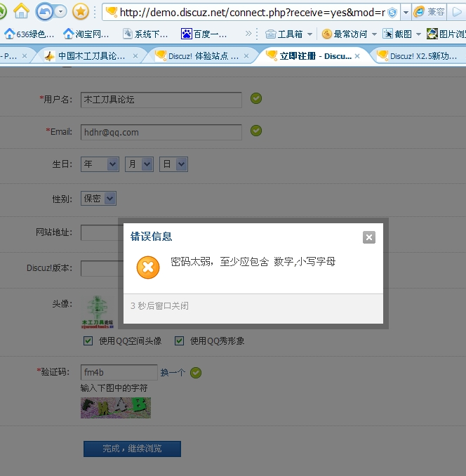Expand the 截图 dropdown arrow
Image resolution: width=466 pixels, height=476 pixels.
(x=419, y=34)
